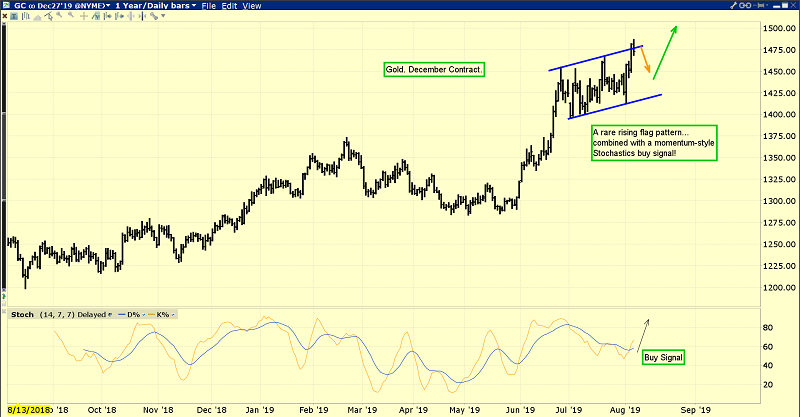Click the wrench configuration icon in title bar
The width and height of the screenshot is (800, 417).
click(x=733, y=5)
